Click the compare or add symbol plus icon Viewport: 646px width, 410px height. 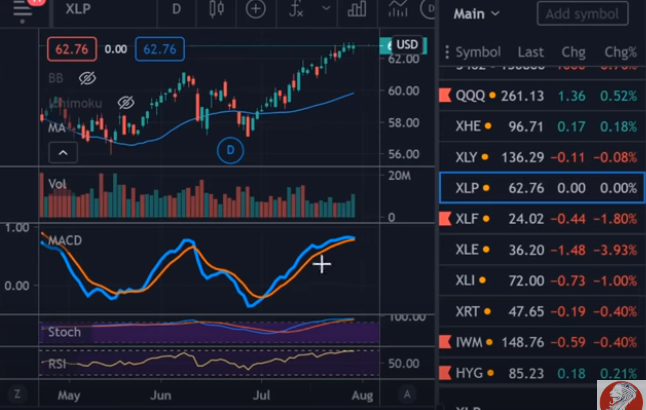255,9
